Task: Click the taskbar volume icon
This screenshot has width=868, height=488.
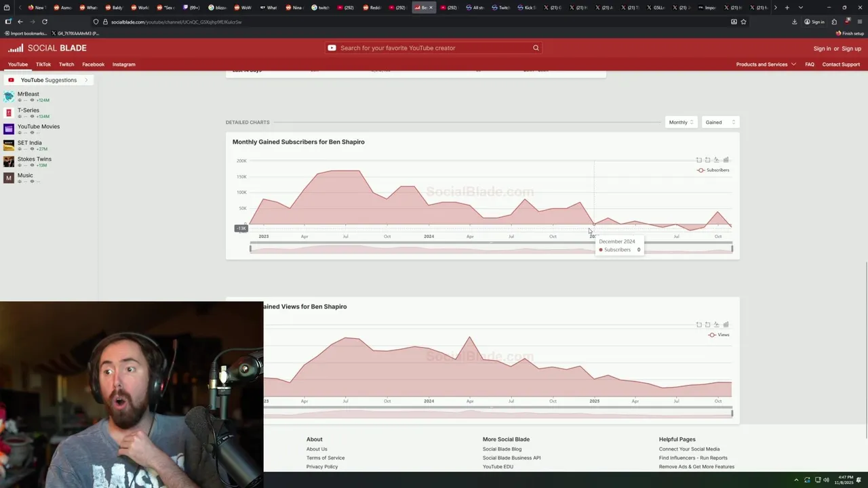Action: click(x=826, y=480)
